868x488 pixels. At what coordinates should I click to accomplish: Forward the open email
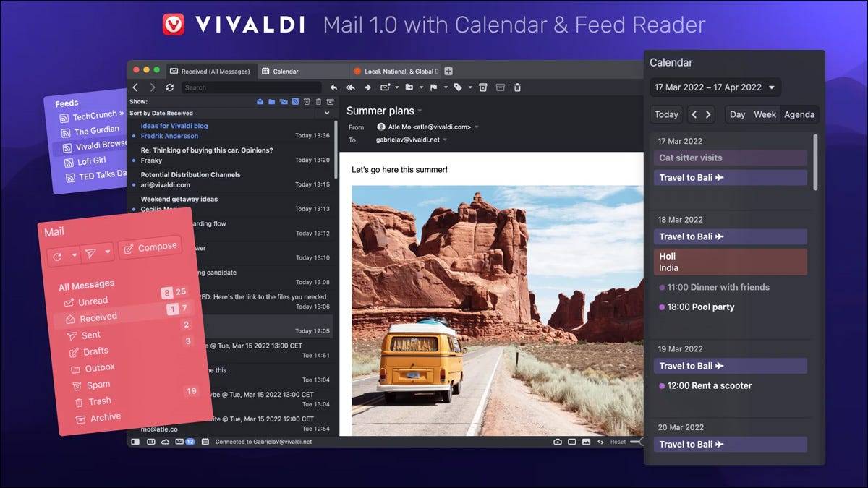click(369, 87)
